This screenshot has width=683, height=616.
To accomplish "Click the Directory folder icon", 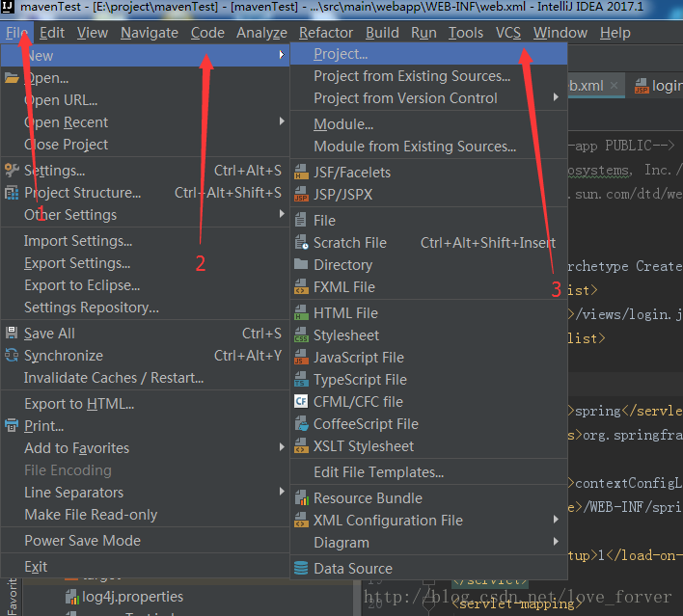I will click(x=301, y=264).
